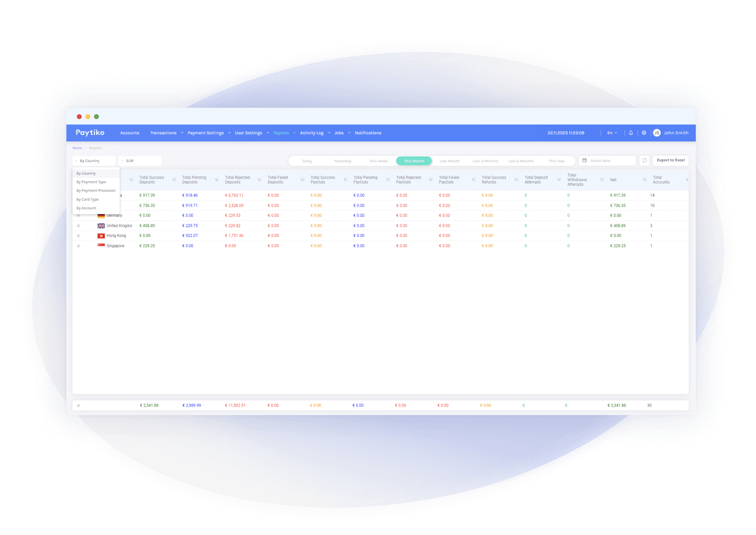Switch to the Last 6 Months tab

pyautogui.click(x=521, y=161)
